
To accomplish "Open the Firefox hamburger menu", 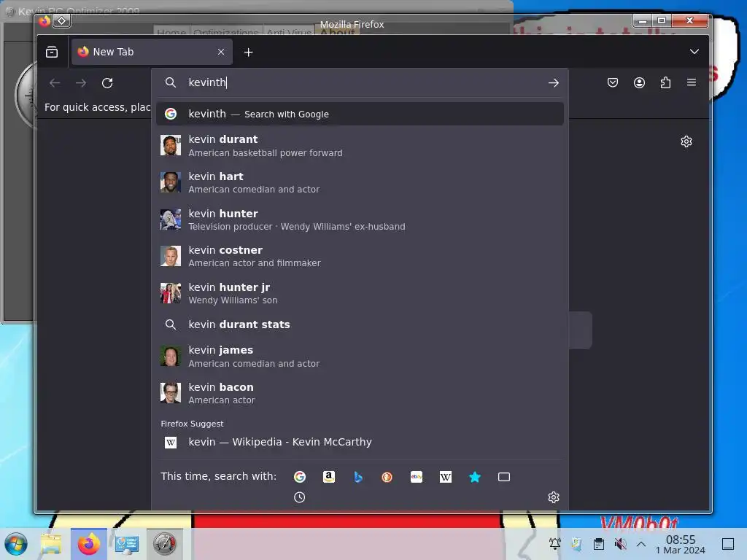I will coord(692,82).
